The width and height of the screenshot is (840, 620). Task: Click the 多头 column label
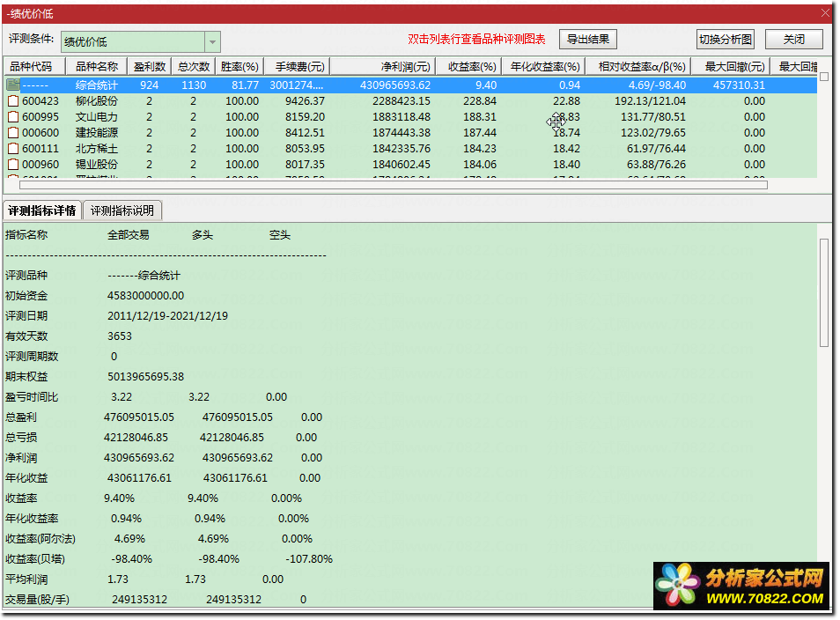pos(203,235)
